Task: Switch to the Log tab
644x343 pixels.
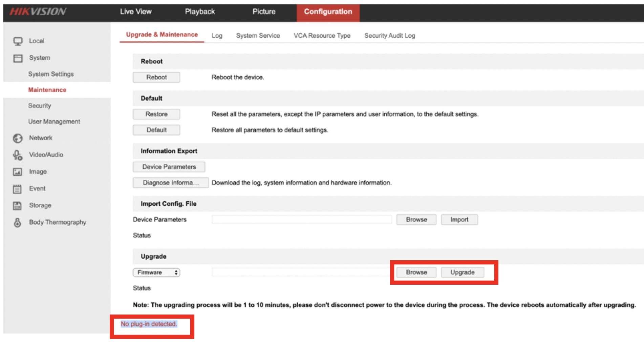Action: 217,36
